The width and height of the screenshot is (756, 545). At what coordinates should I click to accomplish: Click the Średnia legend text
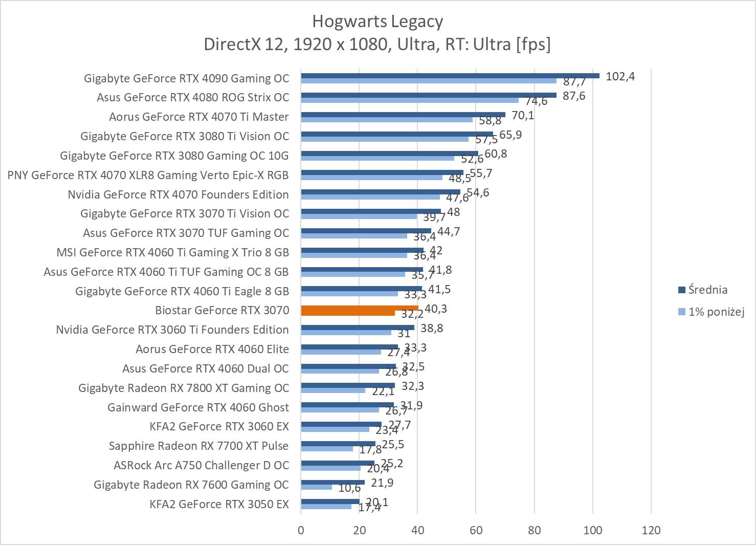708,290
